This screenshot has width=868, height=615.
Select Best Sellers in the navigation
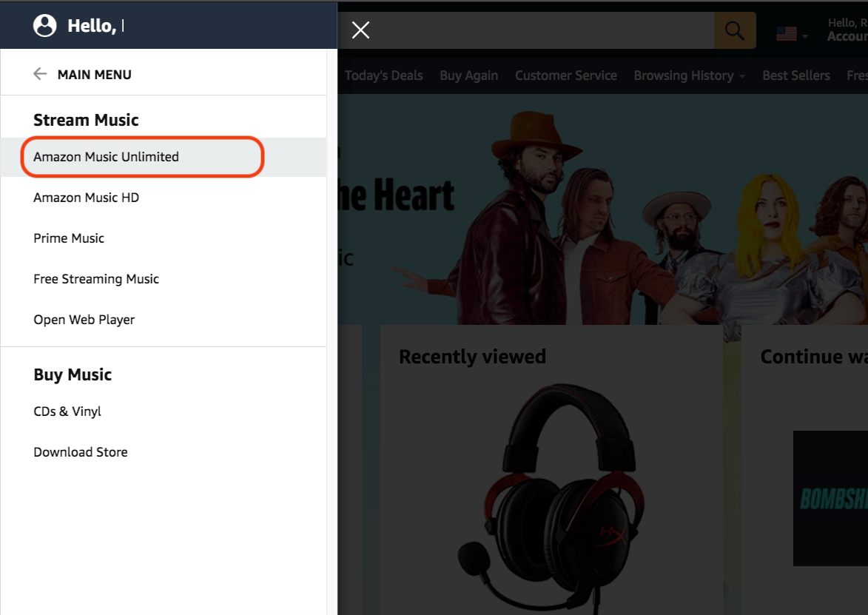point(795,75)
